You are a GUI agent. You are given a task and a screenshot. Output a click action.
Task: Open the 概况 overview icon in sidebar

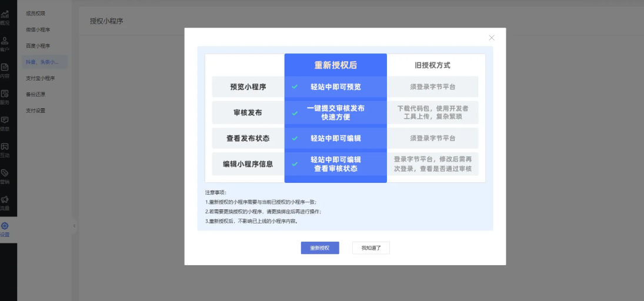click(5, 16)
